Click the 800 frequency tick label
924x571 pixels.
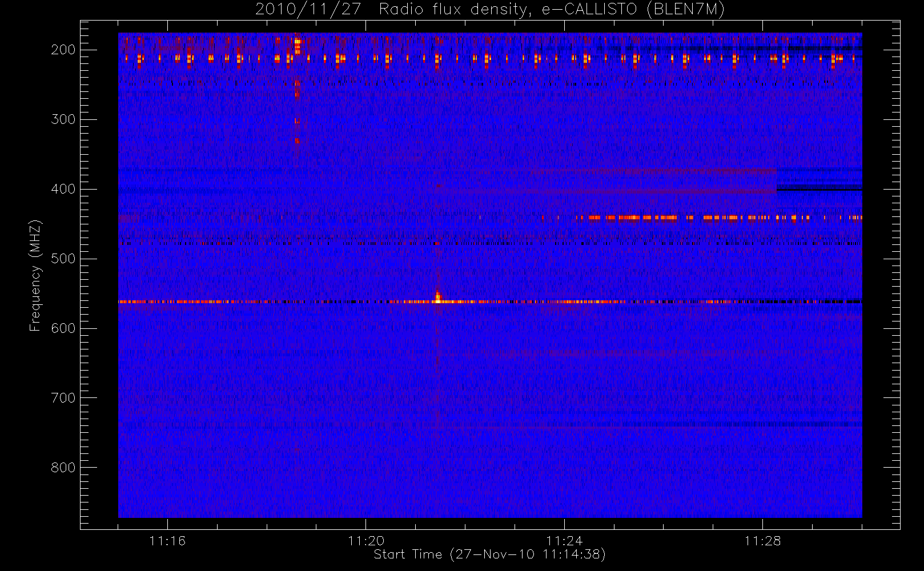pos(63,468)
